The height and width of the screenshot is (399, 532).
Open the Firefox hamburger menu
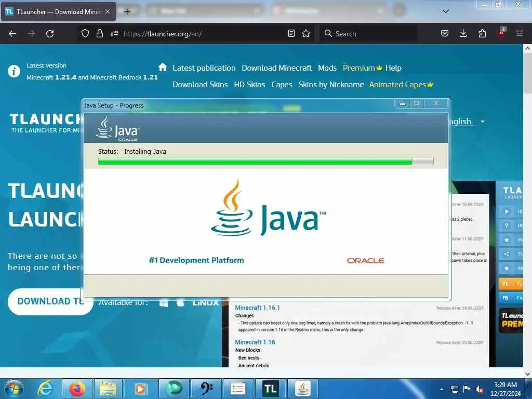(x=520, y=33)
